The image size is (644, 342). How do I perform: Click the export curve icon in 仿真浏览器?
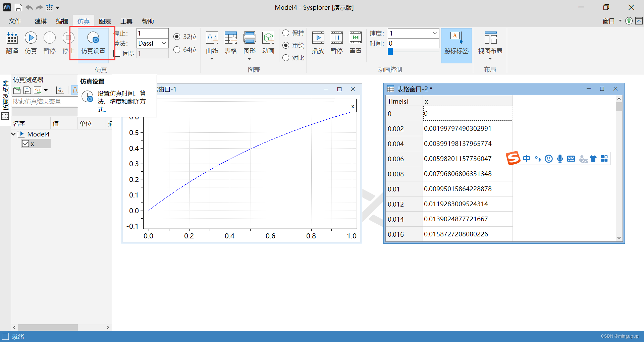38,90
